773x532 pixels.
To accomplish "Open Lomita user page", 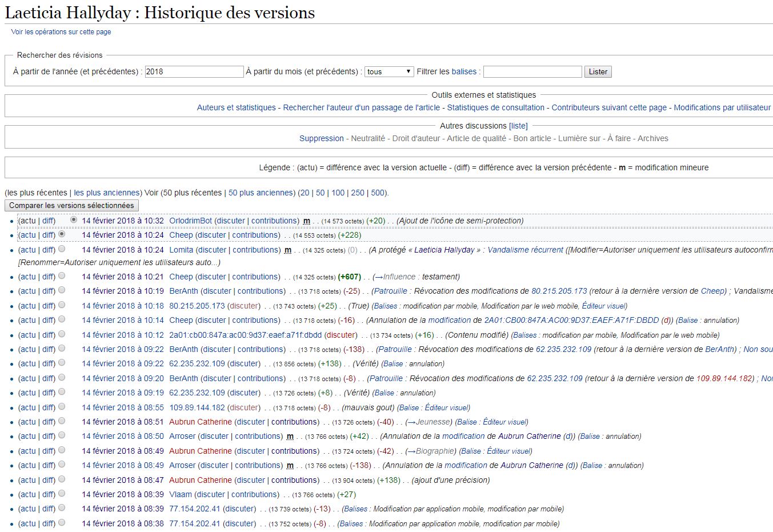I will (x=181, y=250).
